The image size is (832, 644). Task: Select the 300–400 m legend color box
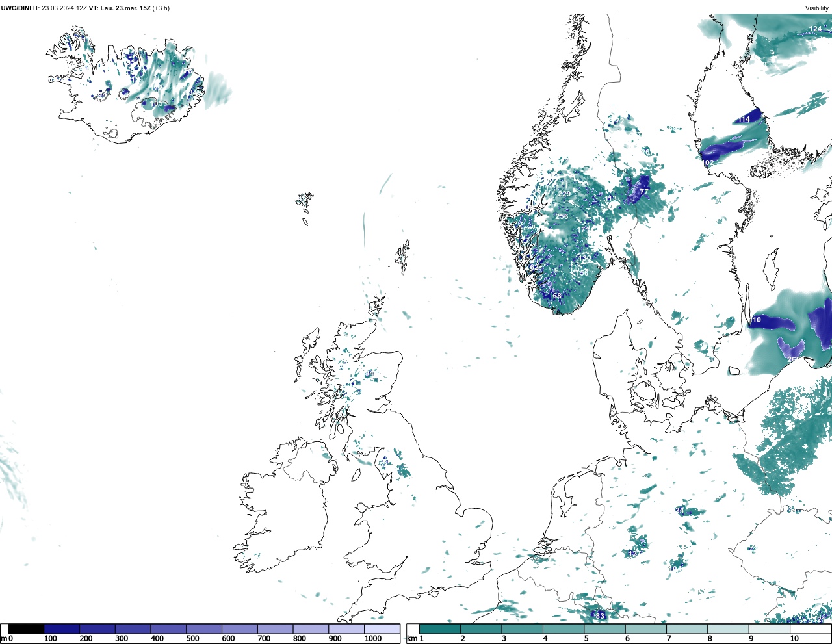coord(133,628)
